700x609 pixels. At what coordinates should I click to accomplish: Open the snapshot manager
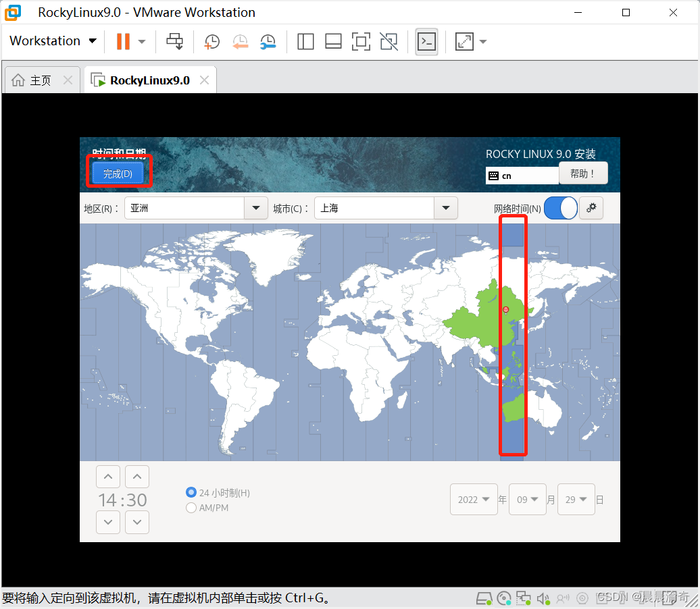tap(268, 41)
